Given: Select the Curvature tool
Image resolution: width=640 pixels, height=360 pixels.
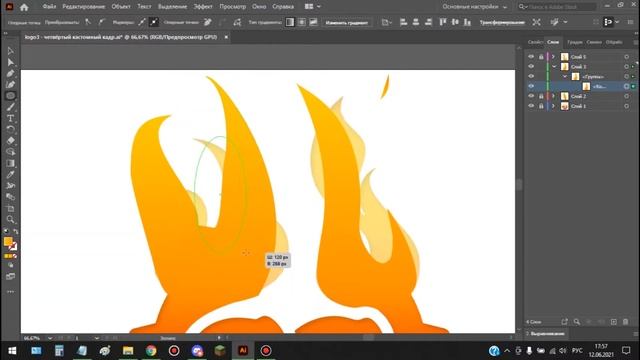Looking at the screenshot, I should (x=11, y=84).
